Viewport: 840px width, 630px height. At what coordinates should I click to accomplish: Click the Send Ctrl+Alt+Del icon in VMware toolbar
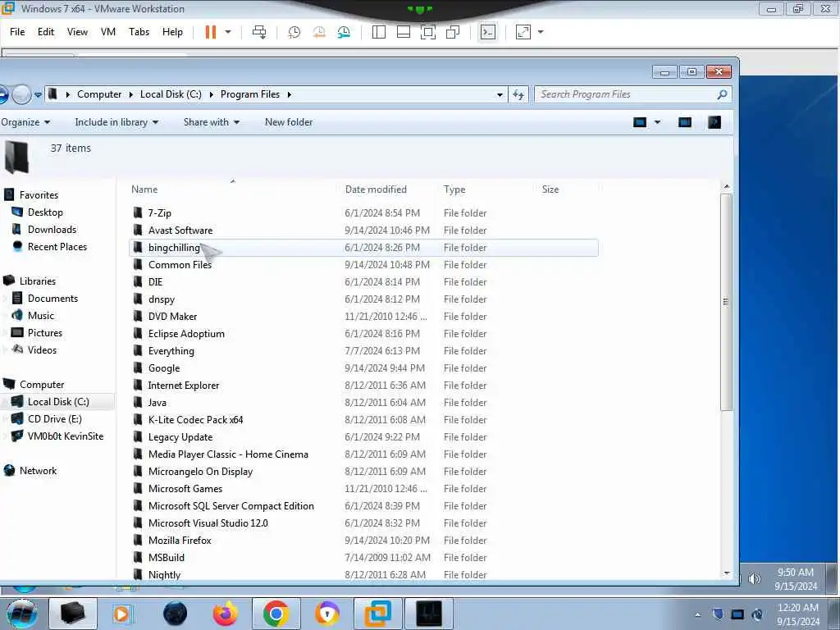point(259,32)
